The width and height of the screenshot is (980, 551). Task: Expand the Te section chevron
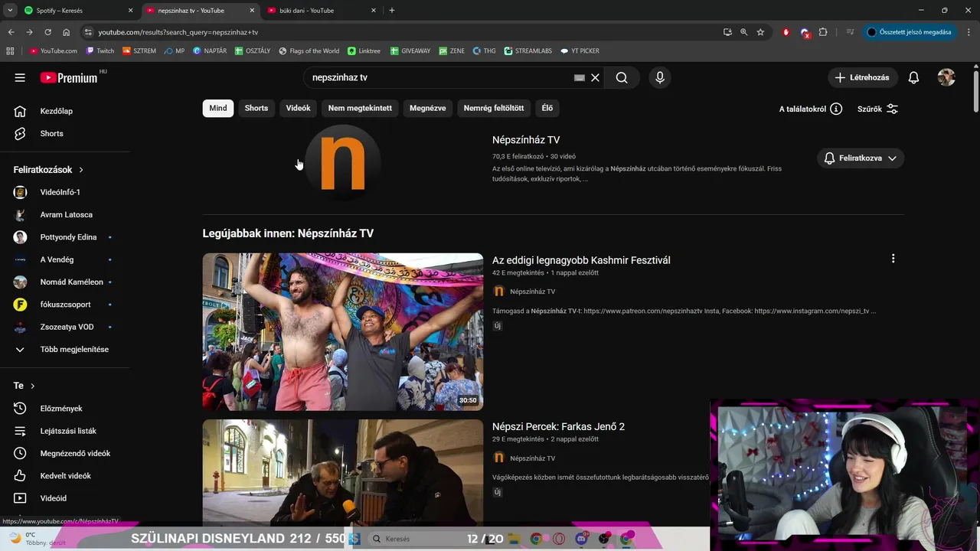(32, 386)
